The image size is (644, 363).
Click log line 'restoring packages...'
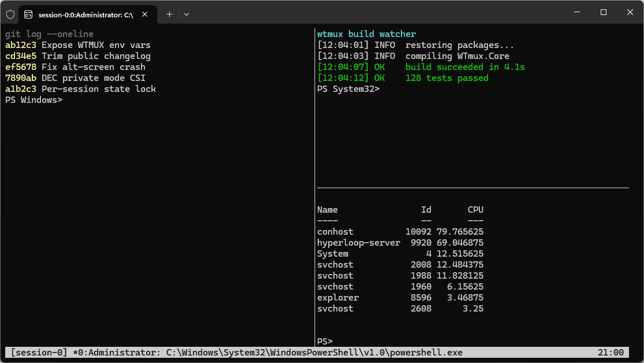(416, 45)
